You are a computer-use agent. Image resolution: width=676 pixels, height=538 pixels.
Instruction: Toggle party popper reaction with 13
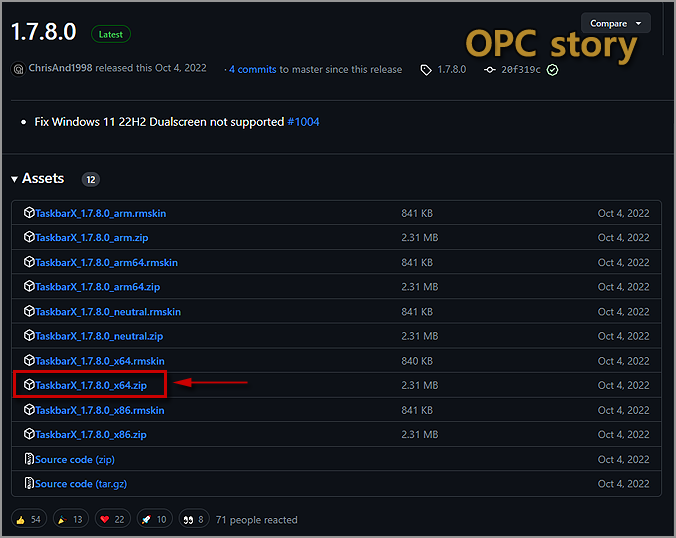pos(71,519)
